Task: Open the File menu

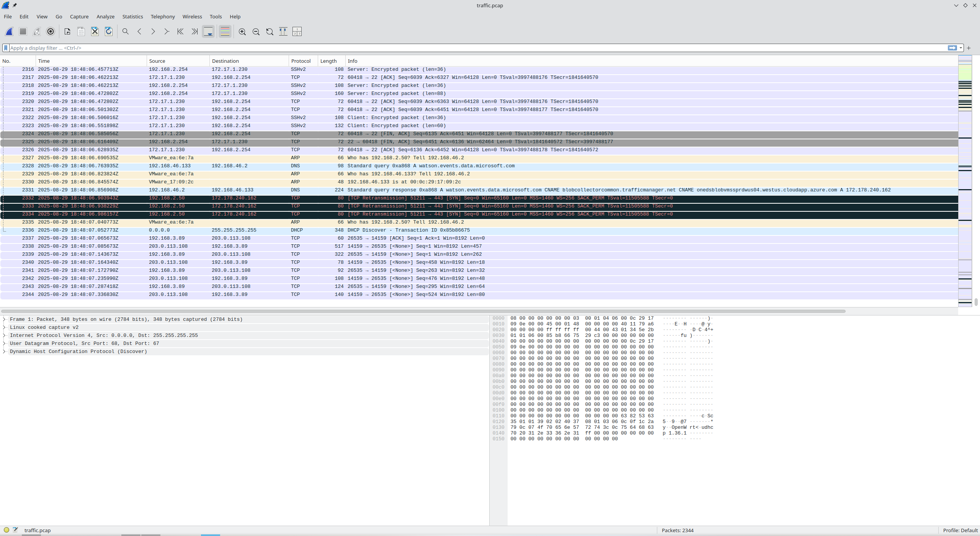Action: (8, 16)
